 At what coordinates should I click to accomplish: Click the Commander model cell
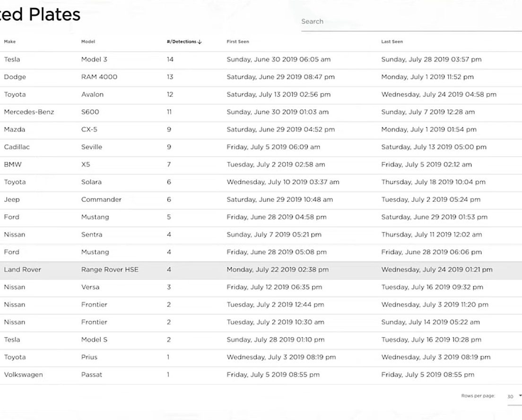pyautogui.click(x=101, y=200)
